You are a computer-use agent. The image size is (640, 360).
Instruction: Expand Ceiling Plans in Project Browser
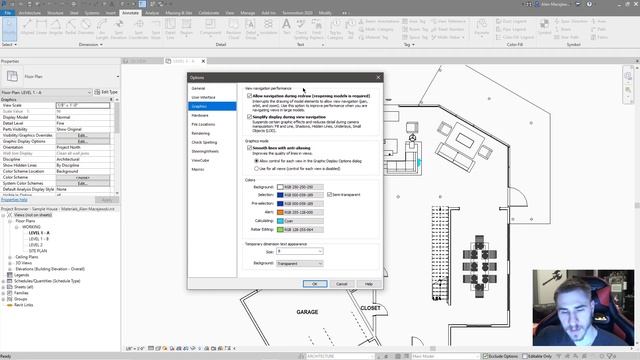click(10, 257)
